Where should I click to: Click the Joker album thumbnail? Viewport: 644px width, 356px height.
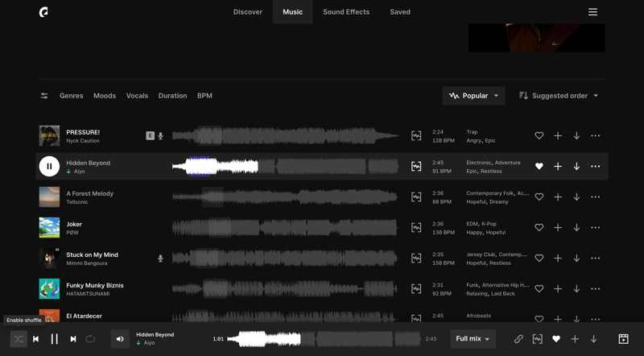(x=49, y=227)
